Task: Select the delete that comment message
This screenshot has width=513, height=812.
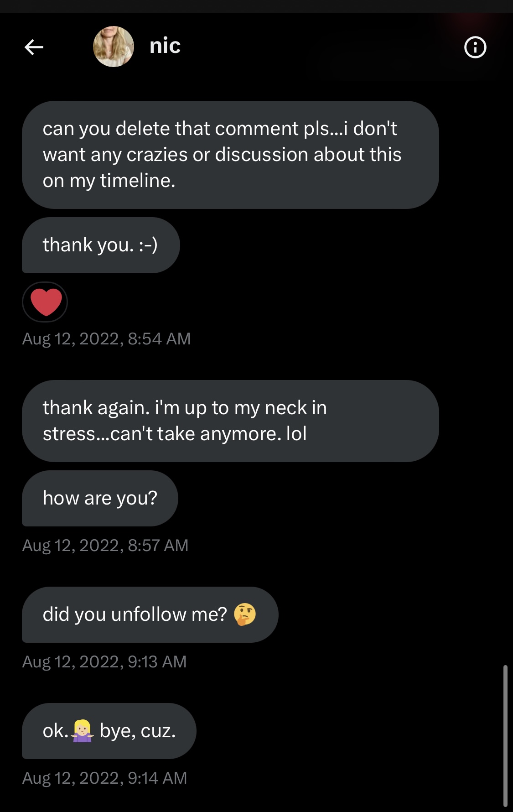Action: point(230,155)
